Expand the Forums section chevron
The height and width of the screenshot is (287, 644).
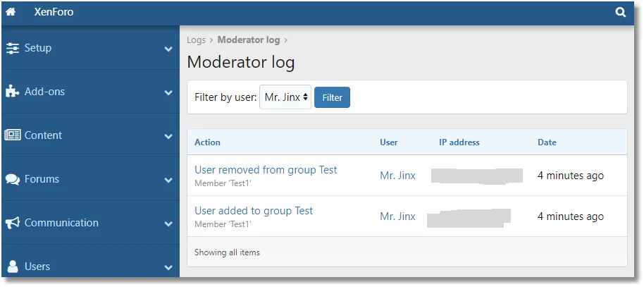(168, 181)
